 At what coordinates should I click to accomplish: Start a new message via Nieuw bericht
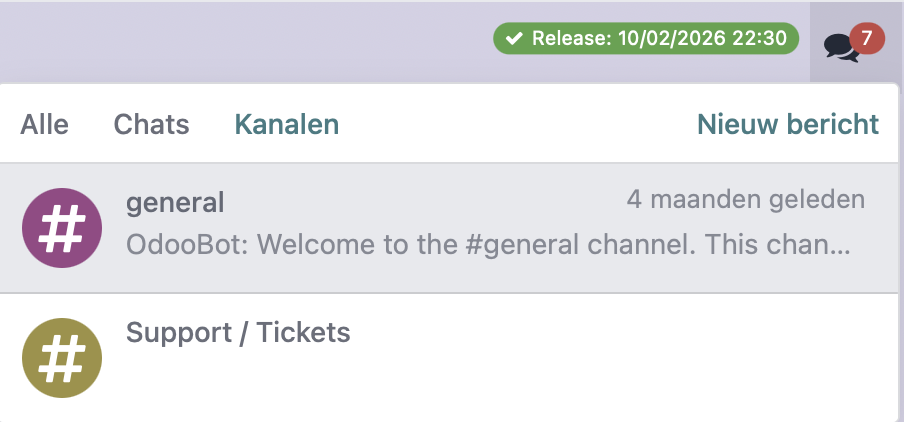coord(788,124)
